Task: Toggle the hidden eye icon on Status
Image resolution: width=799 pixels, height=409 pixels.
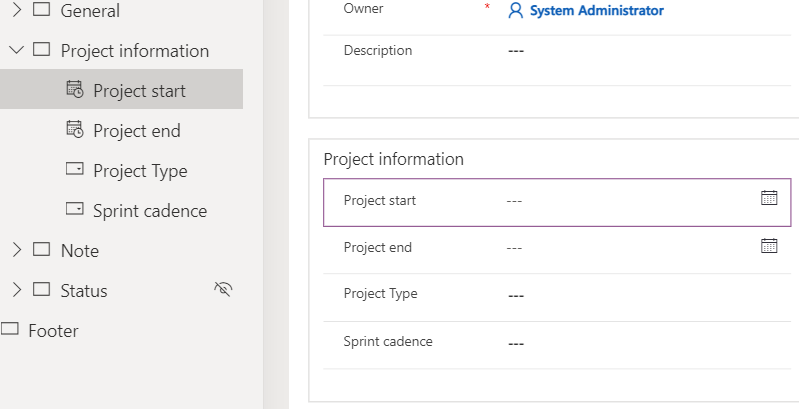Action: pos(224,290)
